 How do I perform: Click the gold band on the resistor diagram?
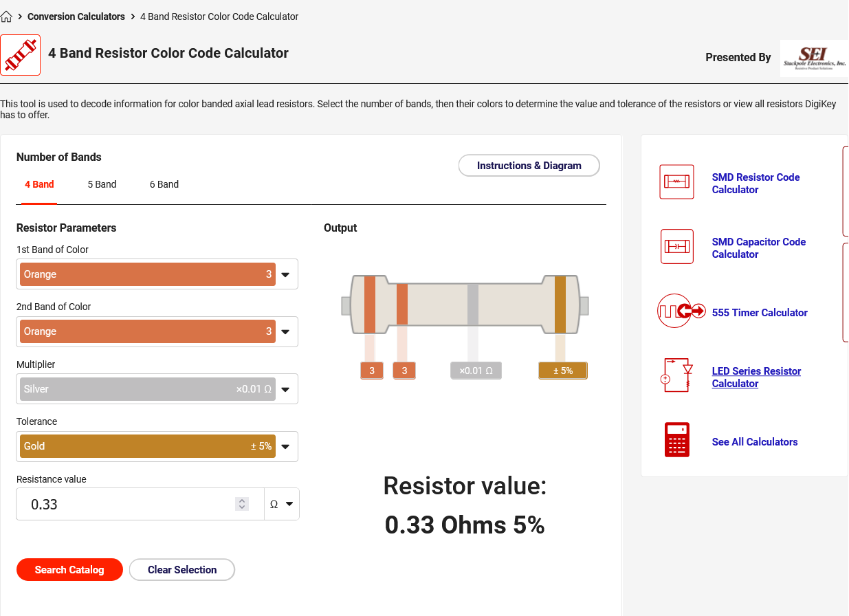(x=560, y=305)
